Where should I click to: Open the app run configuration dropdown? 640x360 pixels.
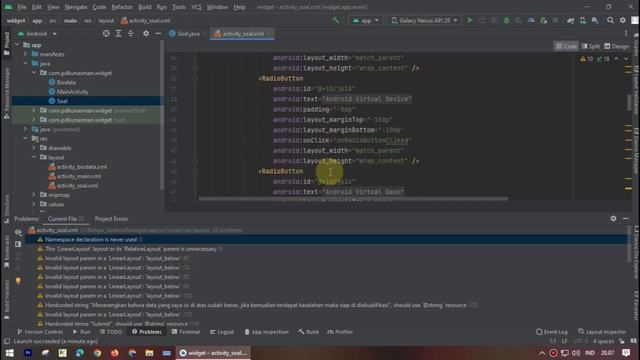366,20
